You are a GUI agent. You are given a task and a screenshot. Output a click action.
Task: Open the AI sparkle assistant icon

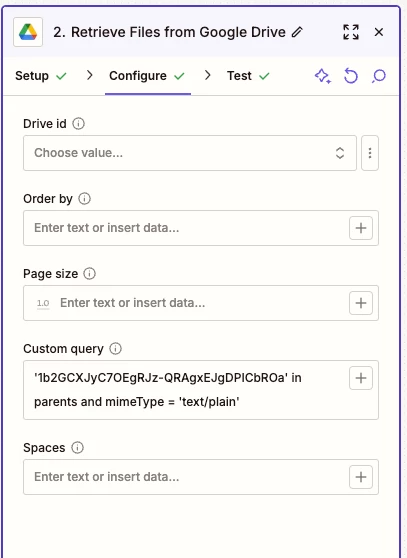pyautogui.click(x=323, y=76)
